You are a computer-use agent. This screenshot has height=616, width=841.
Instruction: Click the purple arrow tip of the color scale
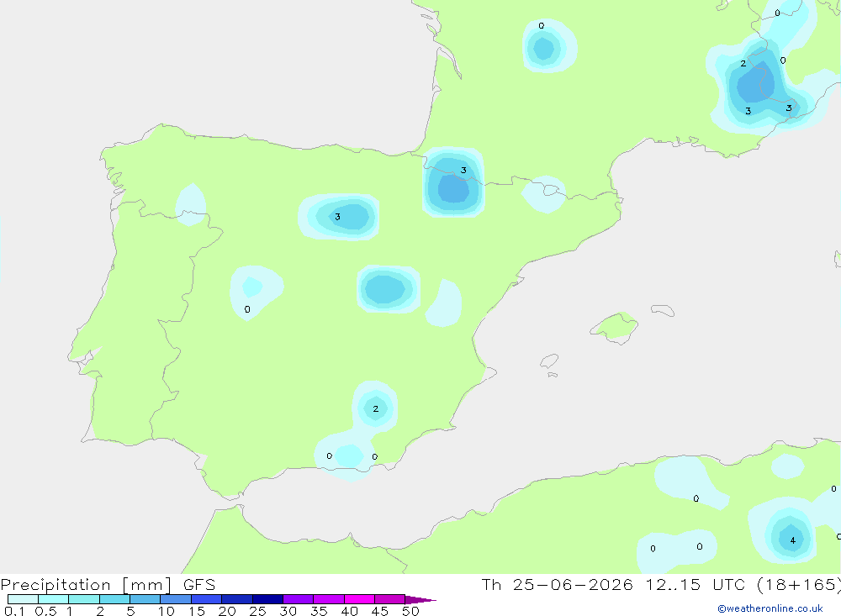420,600
